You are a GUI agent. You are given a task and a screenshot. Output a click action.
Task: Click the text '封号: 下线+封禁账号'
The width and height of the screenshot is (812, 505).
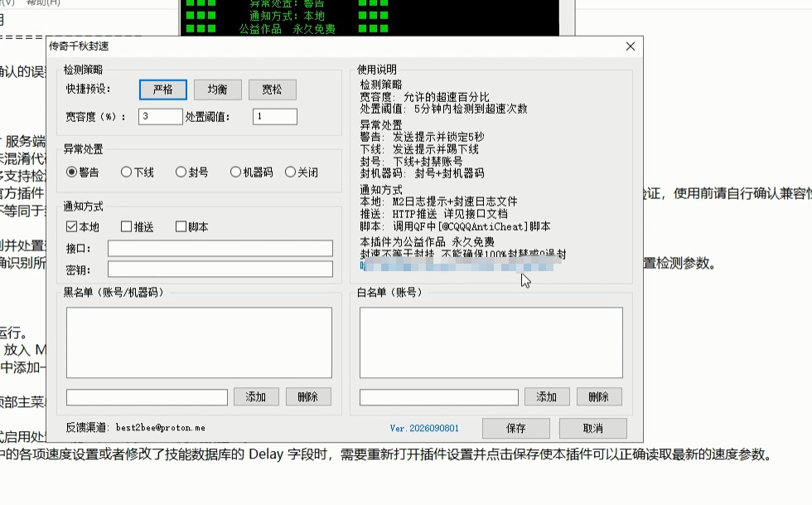[x=411, y=161]
